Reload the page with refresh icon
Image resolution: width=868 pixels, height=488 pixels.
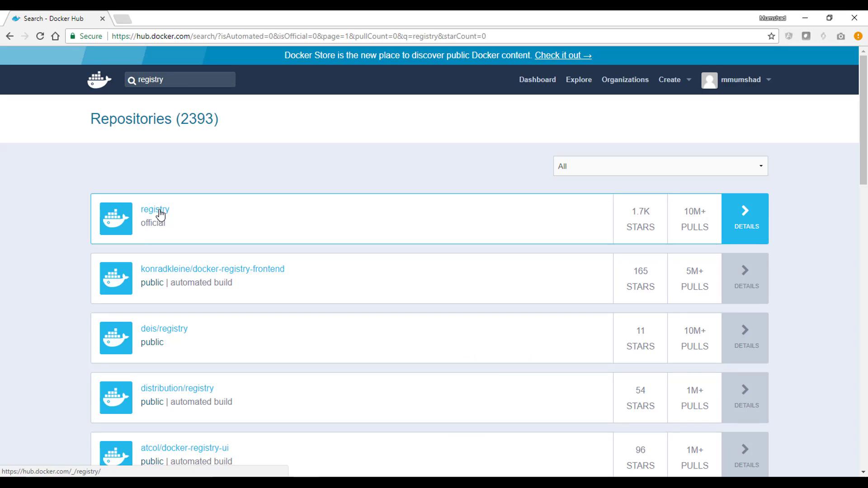40,36
